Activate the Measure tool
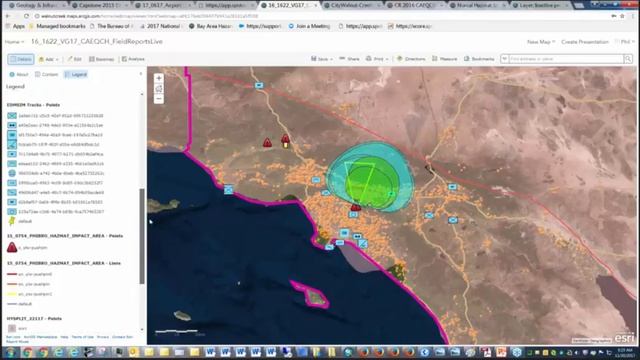The height and width of the screenshot is (360, 640). tap(444, 59)
